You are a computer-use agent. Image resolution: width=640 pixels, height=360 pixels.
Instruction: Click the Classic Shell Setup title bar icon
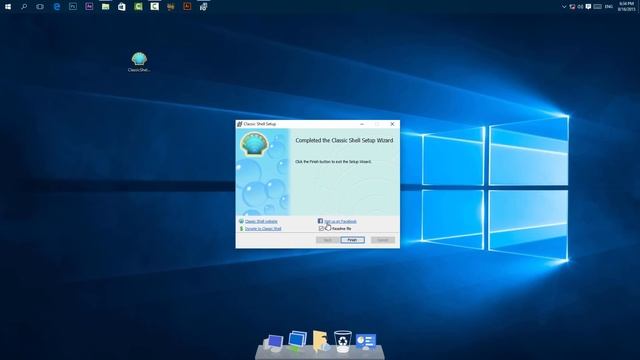240,124
